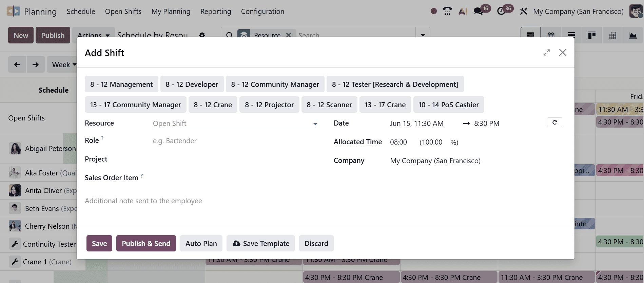Click the New button
This screenshot has height=283, width=644.
(21, 35)
